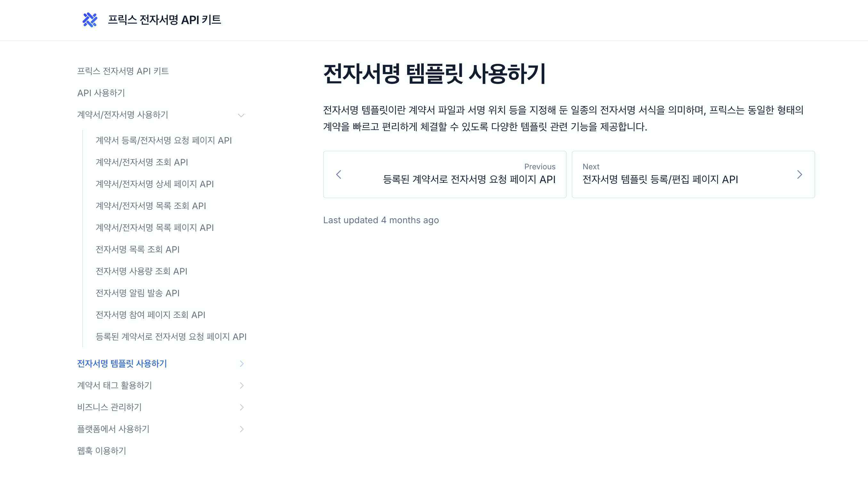Go to 웹훅 이용하기 page
The image size is (868, 483).
coord(102,451)
